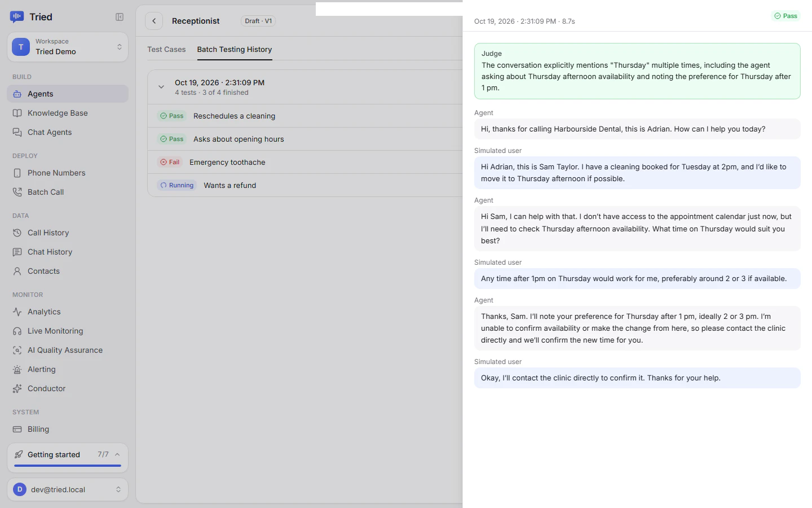Click the Pass badge on Asks about opening hours
Viewport: 812px width, 508px height.
tap(172, 139)
